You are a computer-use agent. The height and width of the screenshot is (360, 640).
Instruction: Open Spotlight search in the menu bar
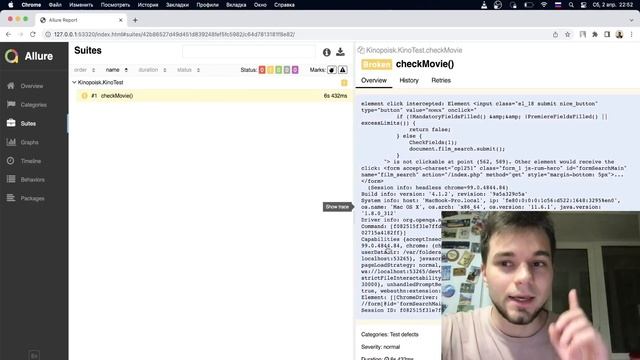[571, 5]
